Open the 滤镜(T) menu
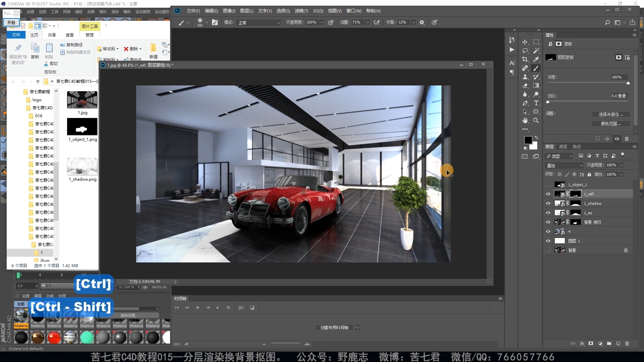Viewport: 644px width, 362px height. 301,11
